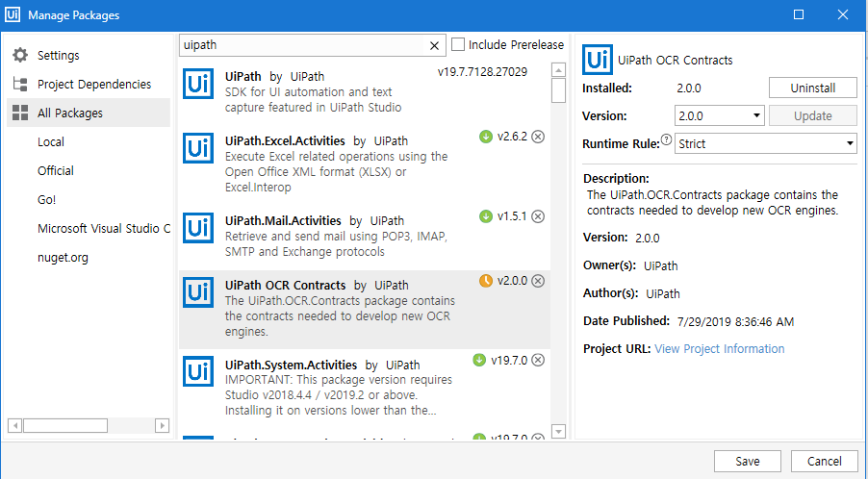The width and height of the screenshot is (868, 479).
Task: Clear the search box with X icon
Action: click(435, 46)
